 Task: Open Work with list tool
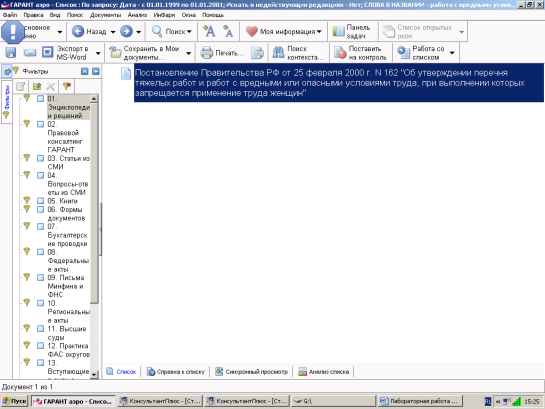[422, 52]
